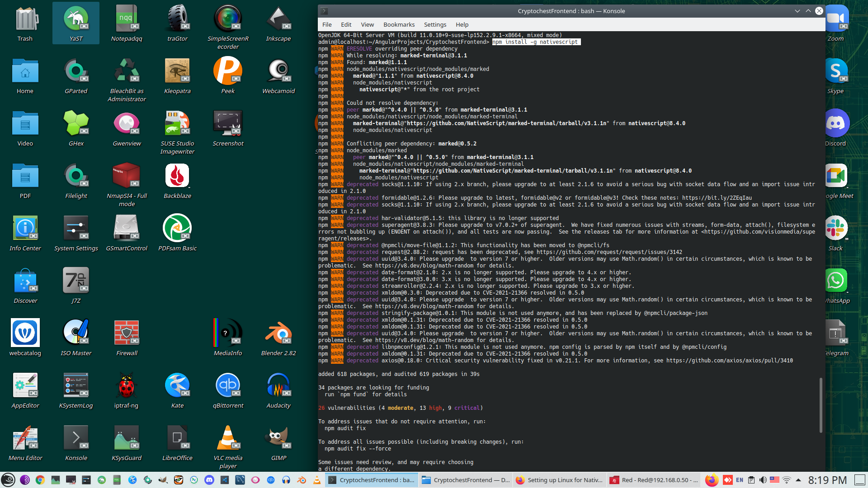The width and height of the screenshot is (868, 488).
Task: Click the GIMP desktop icon
Action: [278, 439]
